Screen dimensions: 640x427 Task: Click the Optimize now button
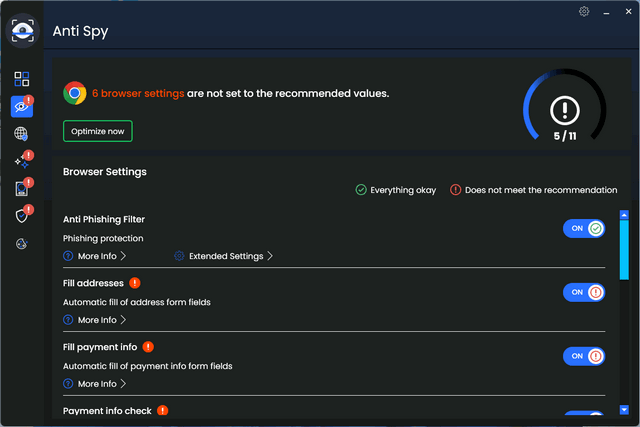(x=97, y=131)
